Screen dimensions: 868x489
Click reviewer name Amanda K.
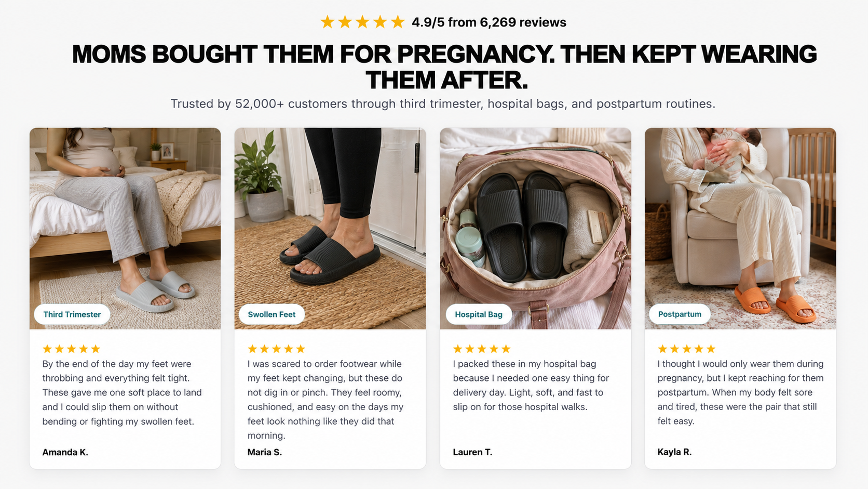65,452
